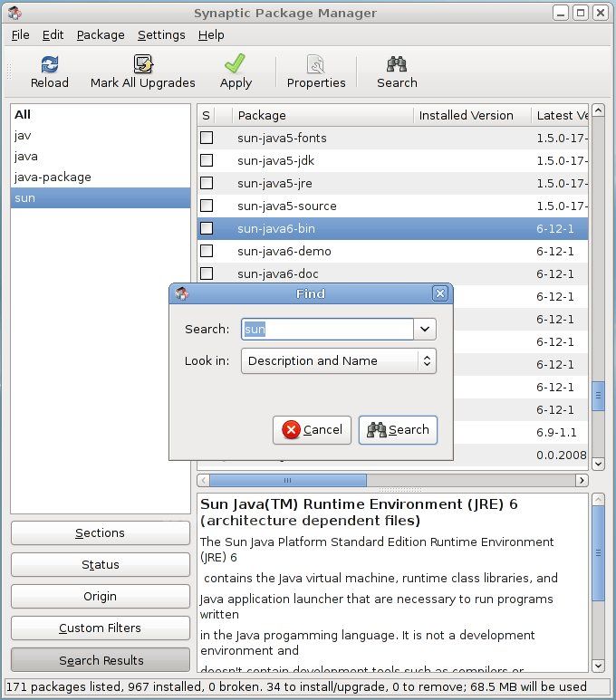The width and height of the screenshot is (616, 700).
Task: Click the Synaptic icon in the Find title bar
Action: pyautogui.click(x=182, y=293)
